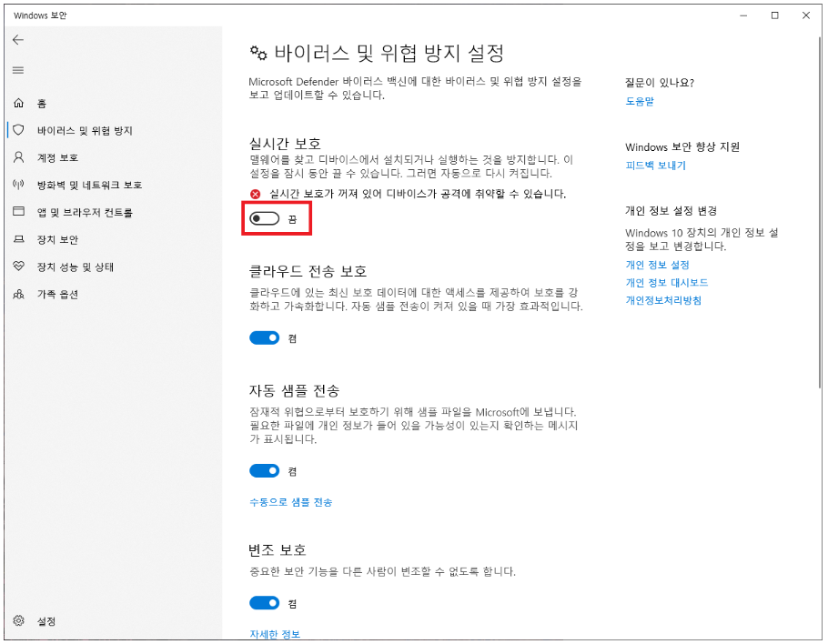Viewport: 828px width, 644px height.
Task: Click the Home (홈) house icon
Action: pos(18,103)
